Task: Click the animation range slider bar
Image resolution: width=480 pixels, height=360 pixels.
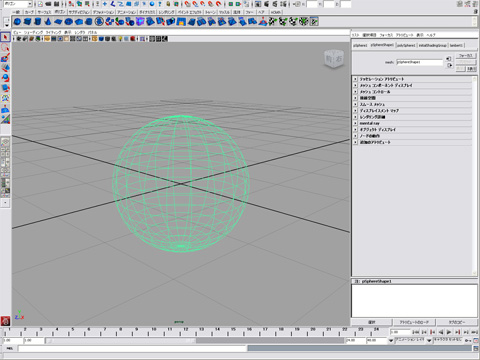Action: click(195, 340)
